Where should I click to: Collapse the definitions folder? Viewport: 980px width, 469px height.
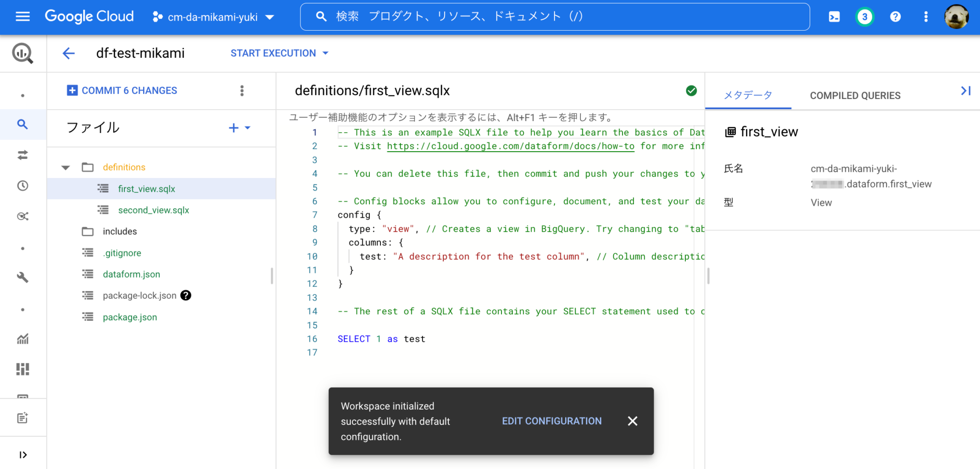66,167
